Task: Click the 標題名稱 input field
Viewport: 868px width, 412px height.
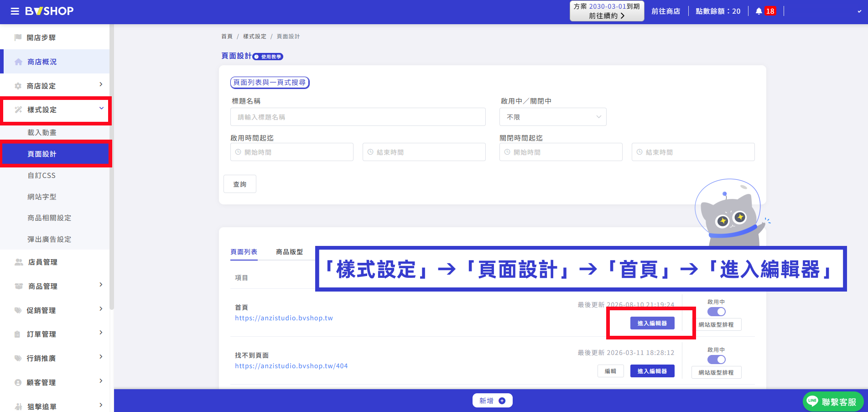Action: [358, 117]
